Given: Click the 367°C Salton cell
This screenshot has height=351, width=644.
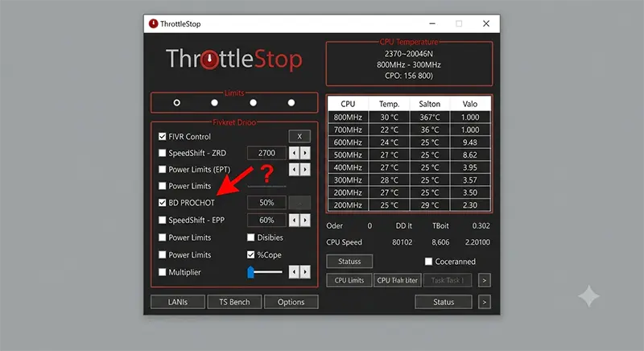Looking at the screenshot, I should click(x=430, y=117).
